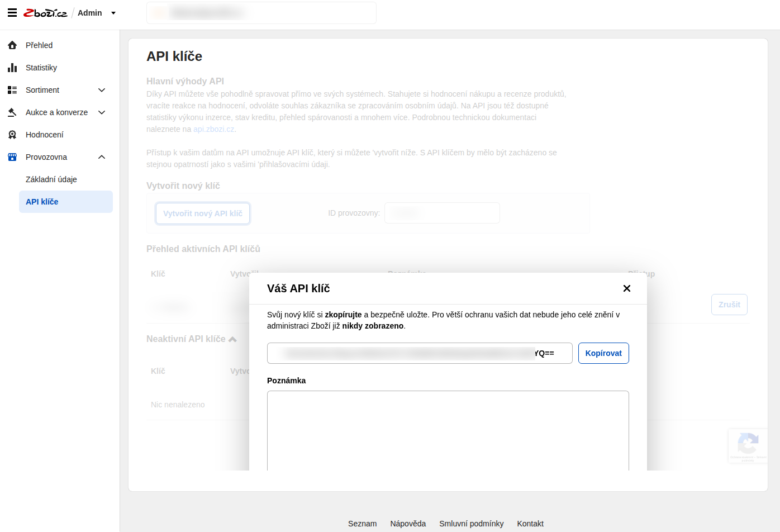This screenshot has width=780, height=532.
Task: Open Základní údaje in sidebar
Action: click(51, 179)
